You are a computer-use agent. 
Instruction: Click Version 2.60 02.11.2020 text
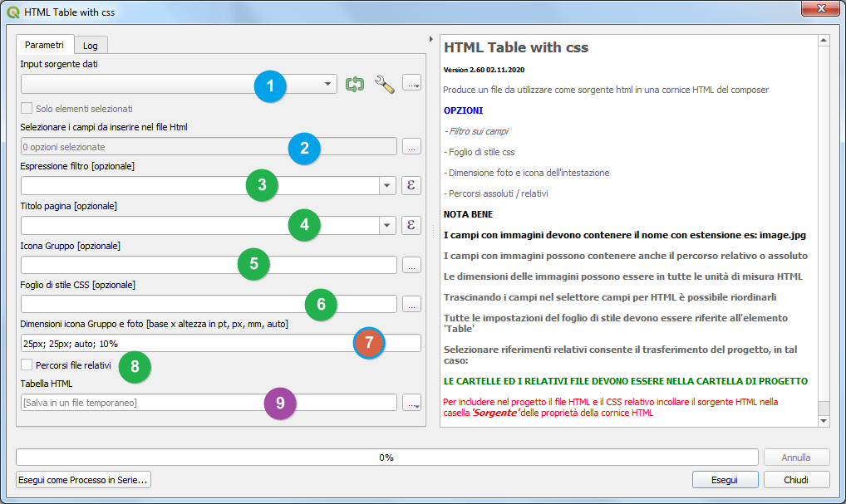(x=484, y=70)
